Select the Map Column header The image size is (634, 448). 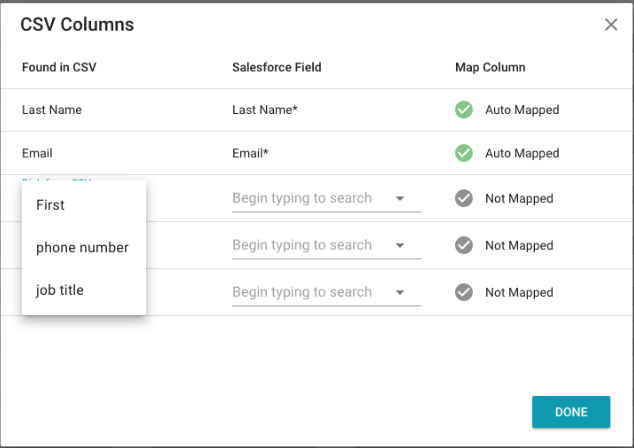click(490, 67)
